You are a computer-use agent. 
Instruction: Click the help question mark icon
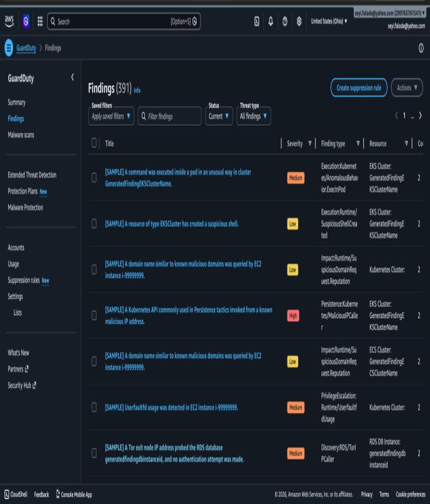[285, 21]
